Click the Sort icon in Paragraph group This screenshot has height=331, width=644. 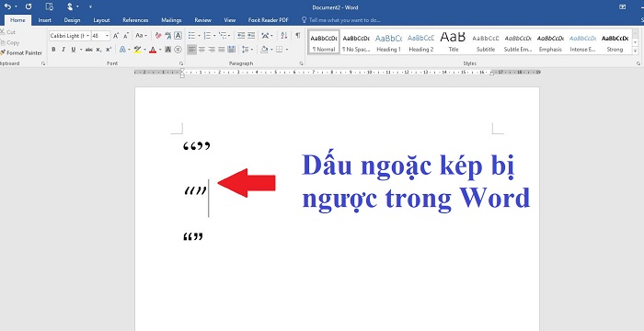coord(283,36)
